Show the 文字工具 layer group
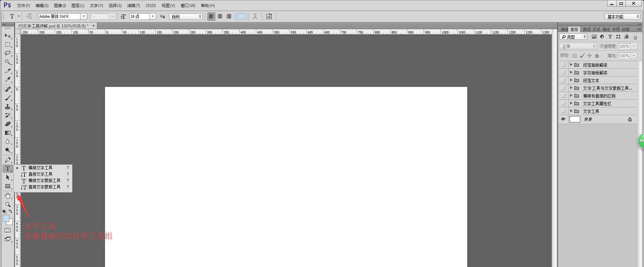The width and height of the screenshot is (644, 267). click(x=563, y=111)
